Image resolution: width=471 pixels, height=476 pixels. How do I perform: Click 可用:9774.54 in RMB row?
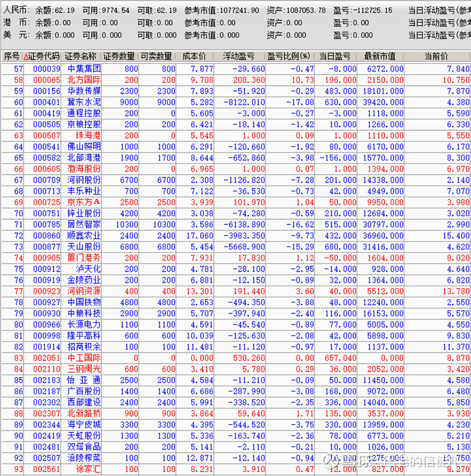(x=106, y=11)
